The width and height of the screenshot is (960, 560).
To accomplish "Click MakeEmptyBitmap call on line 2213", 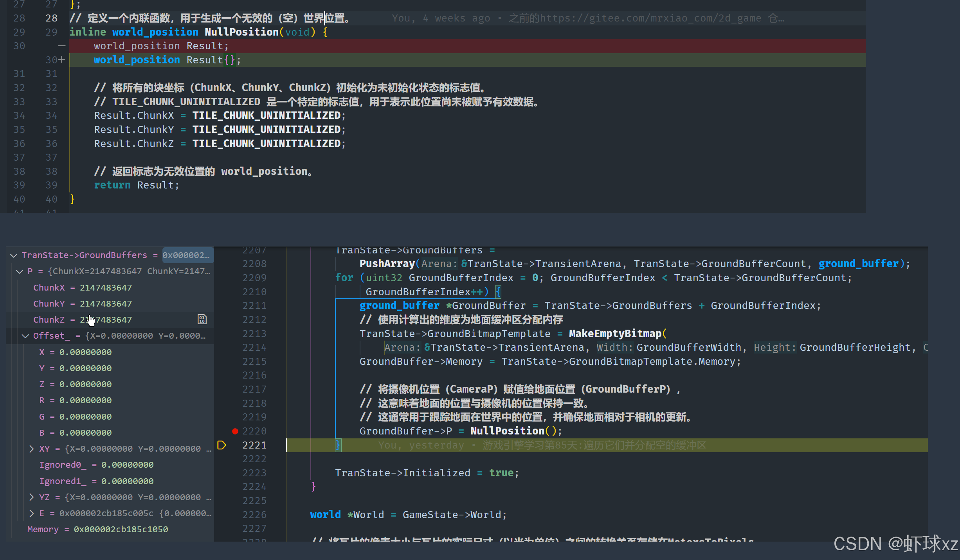I will click(615, 334).
